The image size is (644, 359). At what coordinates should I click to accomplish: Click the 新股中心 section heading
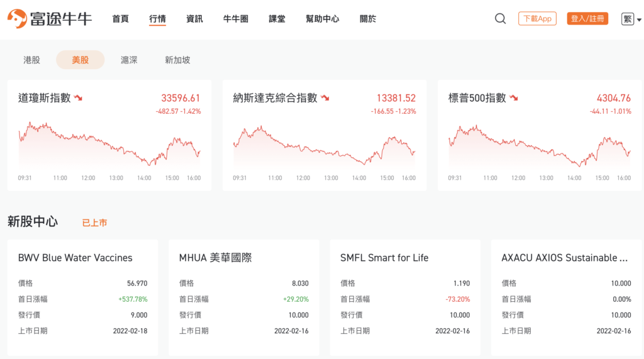coord(33,221)
